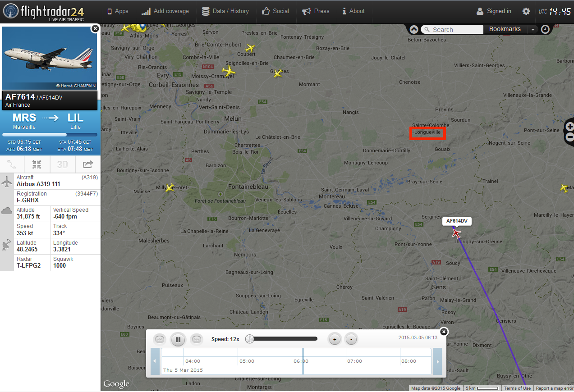The height and width of the screenshot is (392, 574).
Task: Click the flight route path icon
Action: coord(12,164)
